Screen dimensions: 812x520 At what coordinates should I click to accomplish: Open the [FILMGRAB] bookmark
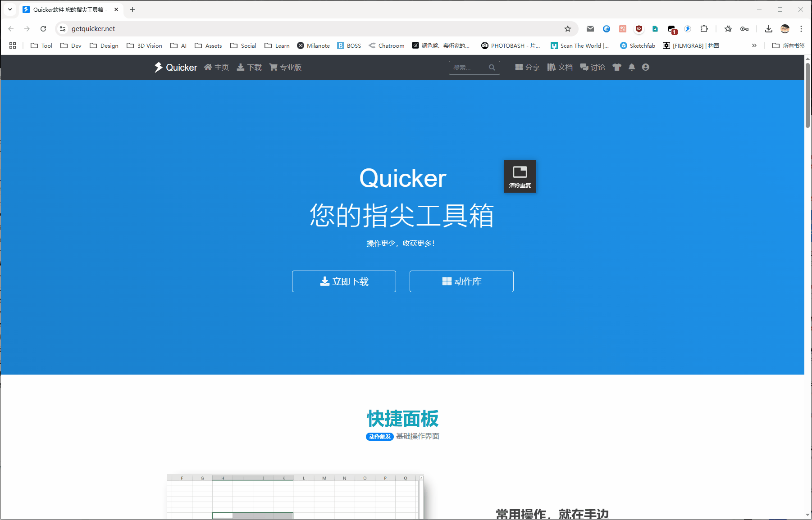point(691,45)
